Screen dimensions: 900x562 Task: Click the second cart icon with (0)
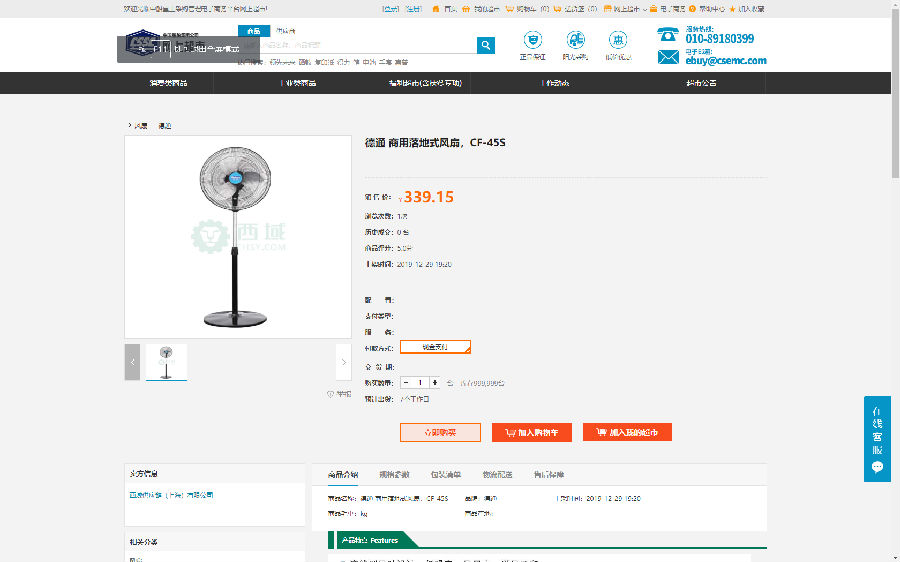557,9
